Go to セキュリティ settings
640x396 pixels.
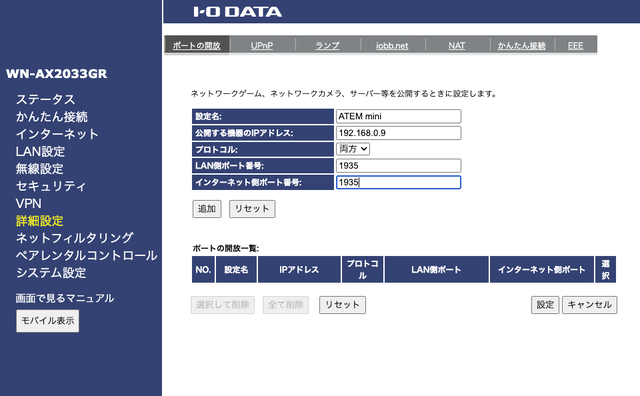(51, 186)
